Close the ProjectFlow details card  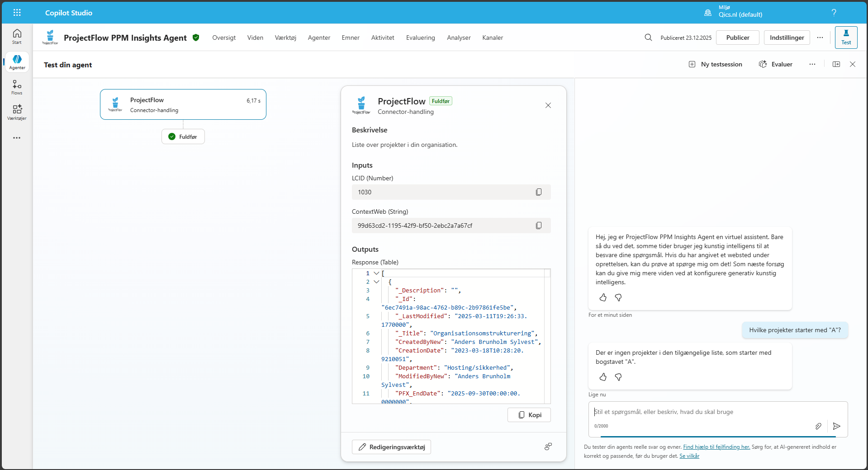pos(548,105)
